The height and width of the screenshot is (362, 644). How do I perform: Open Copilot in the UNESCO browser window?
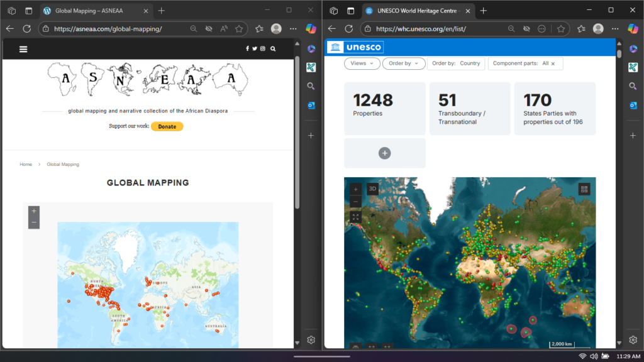(x=633, y=28)
